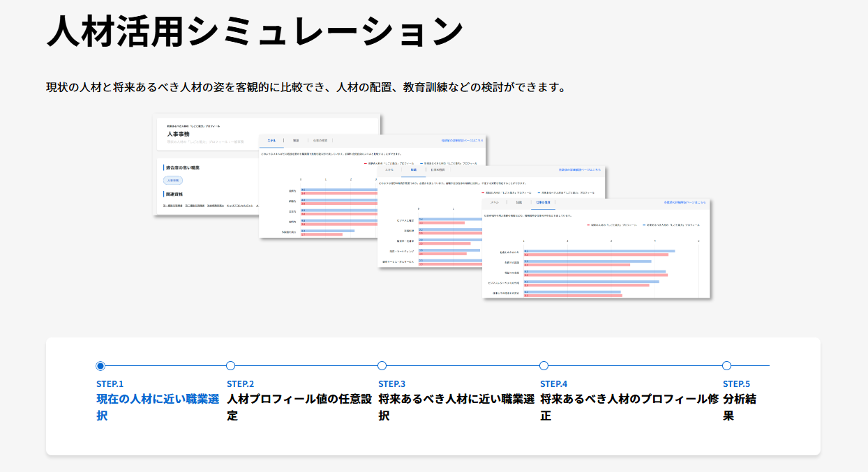The width and height of the screenshot is (868, 472).
Task: Click detail explanation link in front chart preview
Action: pos(684,202)
